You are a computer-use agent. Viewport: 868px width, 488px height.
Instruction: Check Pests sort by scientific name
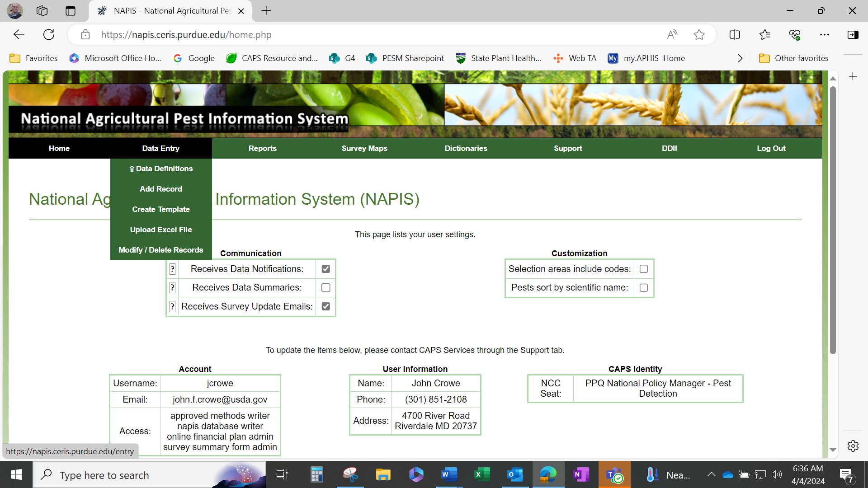click(x=644, y=288)
